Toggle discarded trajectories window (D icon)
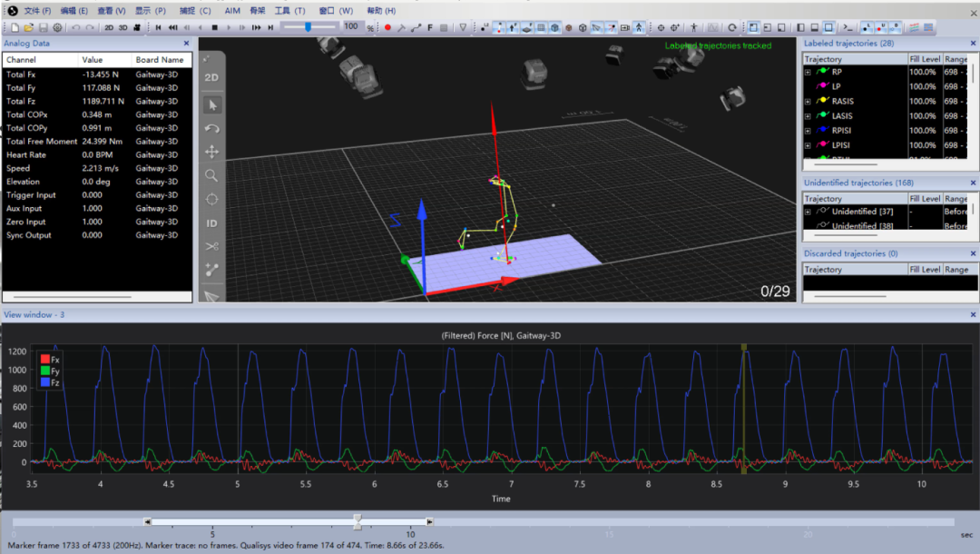Screen dimensions: 980x554 click(895, 27)
